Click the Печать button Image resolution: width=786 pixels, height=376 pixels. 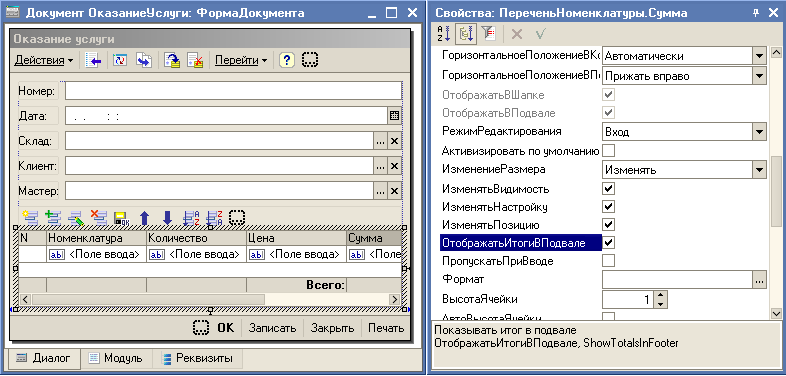tap(385, 328)
